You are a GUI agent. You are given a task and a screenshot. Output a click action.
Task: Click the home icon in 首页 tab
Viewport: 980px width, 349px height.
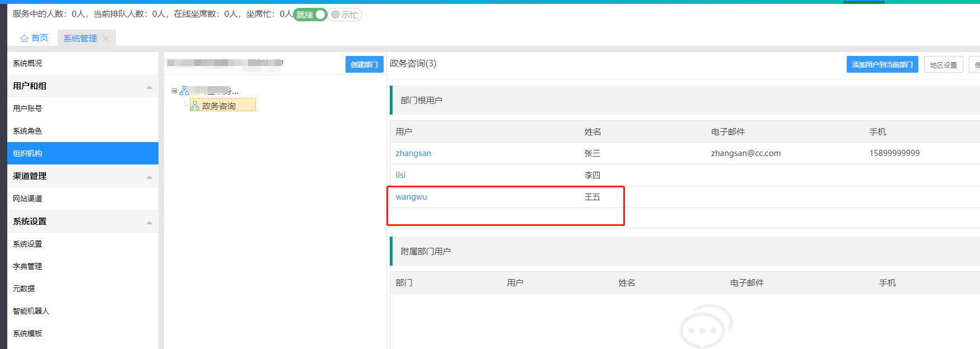tap(24, 39)
